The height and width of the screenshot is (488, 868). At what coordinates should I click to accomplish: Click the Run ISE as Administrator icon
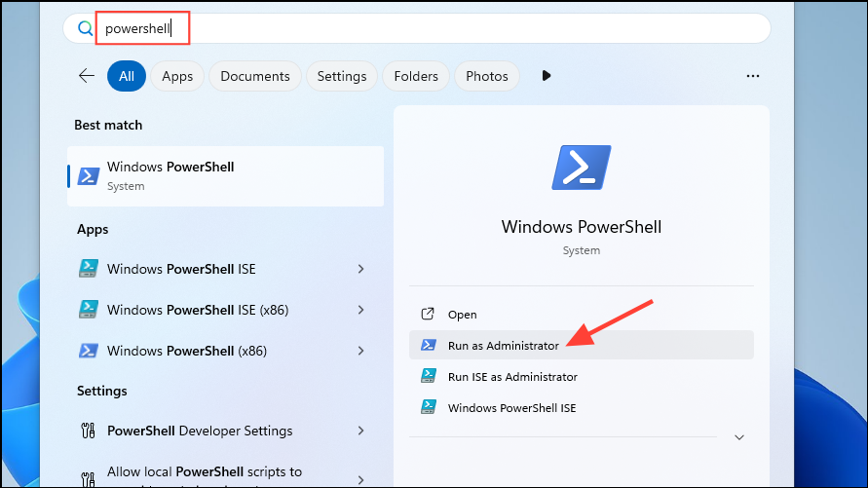(x=428, y=376)
